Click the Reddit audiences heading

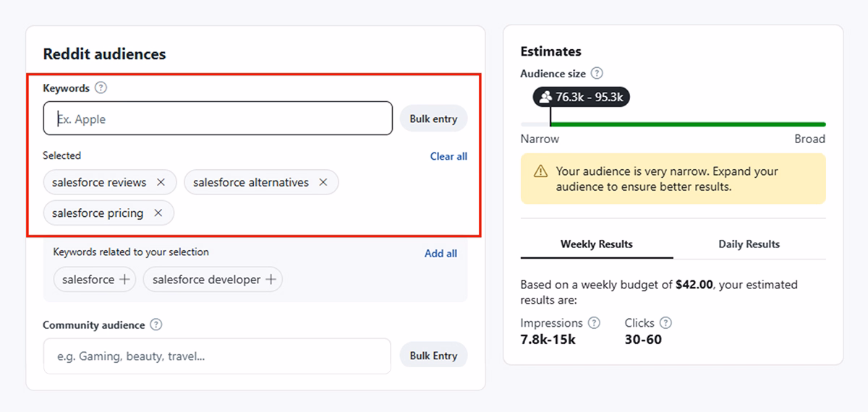[104, 54]
